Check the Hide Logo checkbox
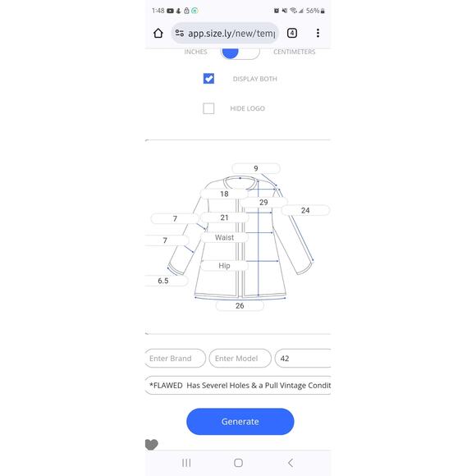The height and width of the screenshot is (476, 476). 208,108
